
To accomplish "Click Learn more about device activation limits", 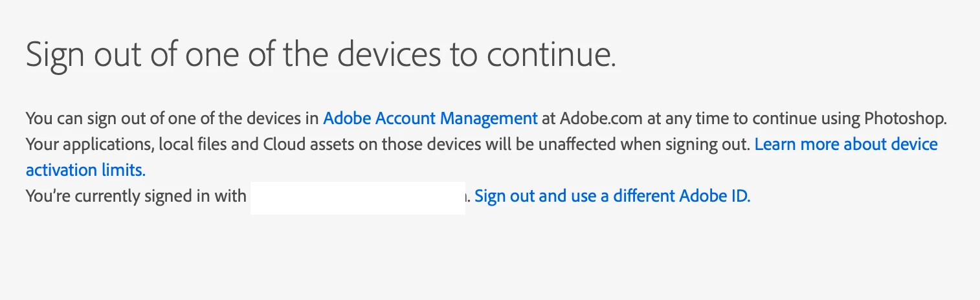I will 845,144.
